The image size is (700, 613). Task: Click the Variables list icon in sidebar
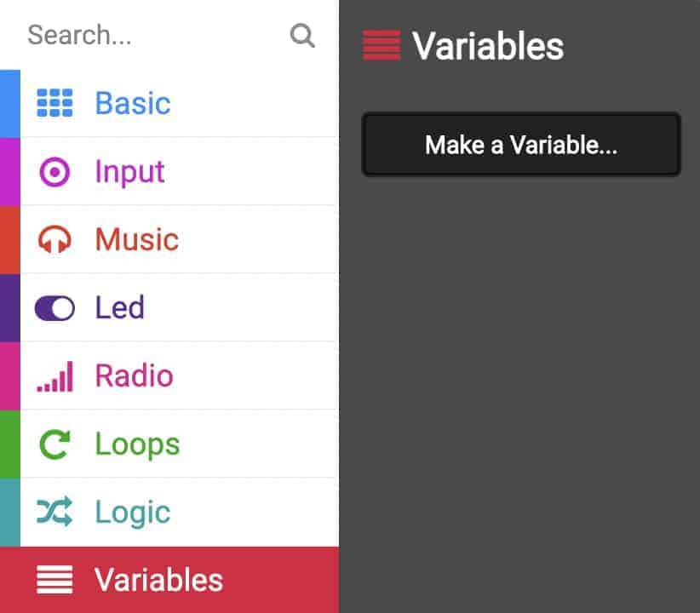[55, 580]
